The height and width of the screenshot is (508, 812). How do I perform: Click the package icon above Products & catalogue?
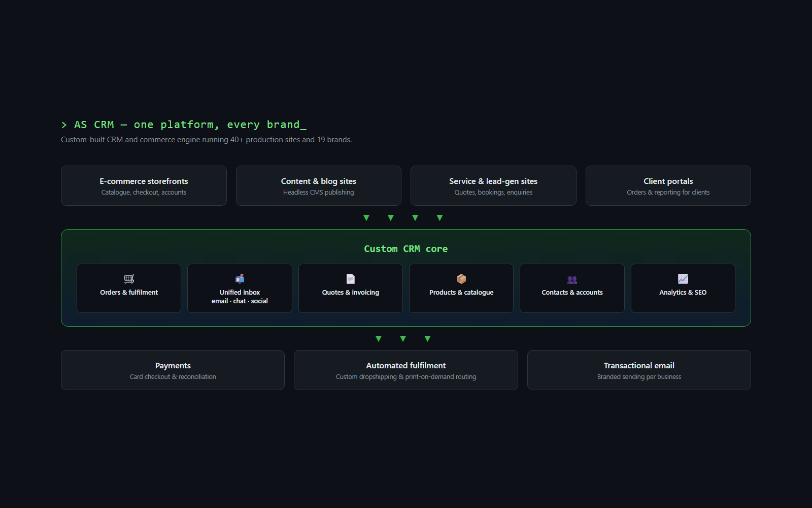(x=461, y=279)
